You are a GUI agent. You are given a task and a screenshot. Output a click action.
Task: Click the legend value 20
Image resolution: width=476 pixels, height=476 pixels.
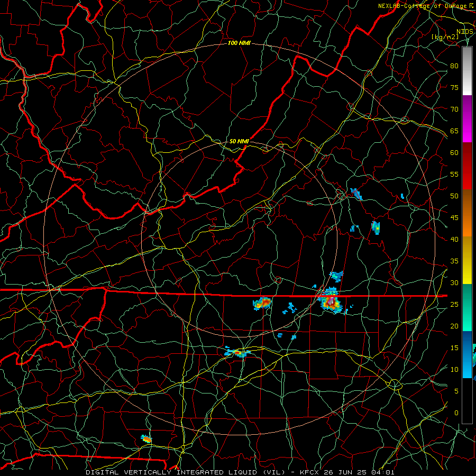(454, 326)
